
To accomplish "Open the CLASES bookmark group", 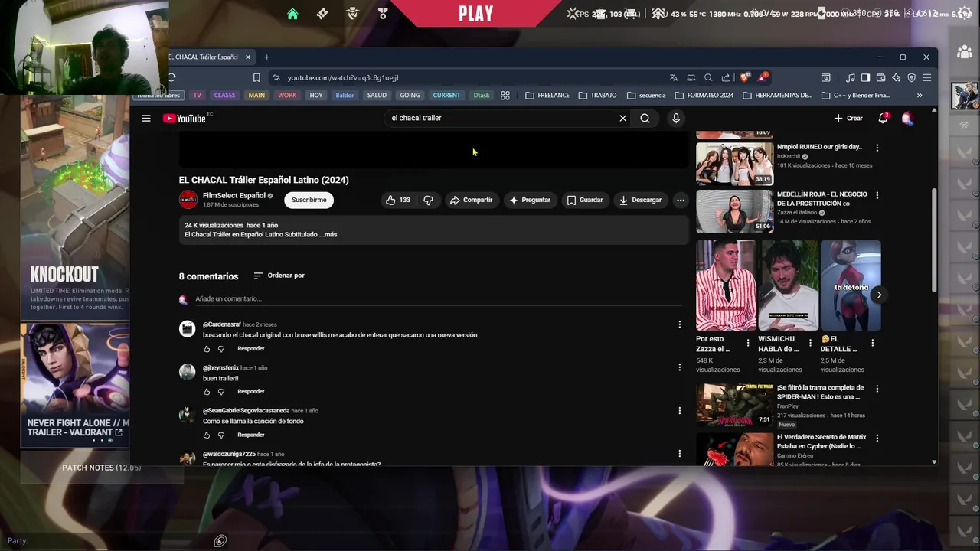I will (x=224, y=96).
